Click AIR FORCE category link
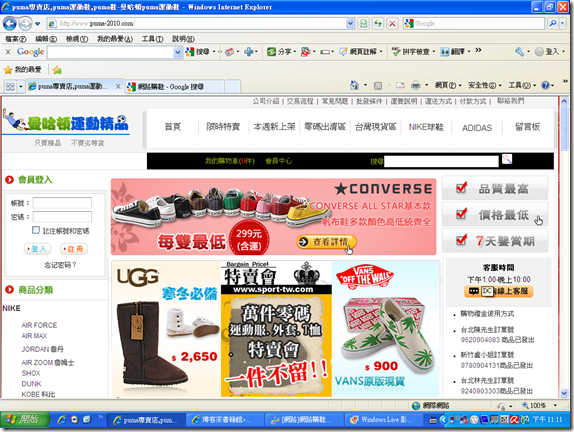The height and width of the screenshot is (432, 574). pyautogui.click(x=39, y=325)
